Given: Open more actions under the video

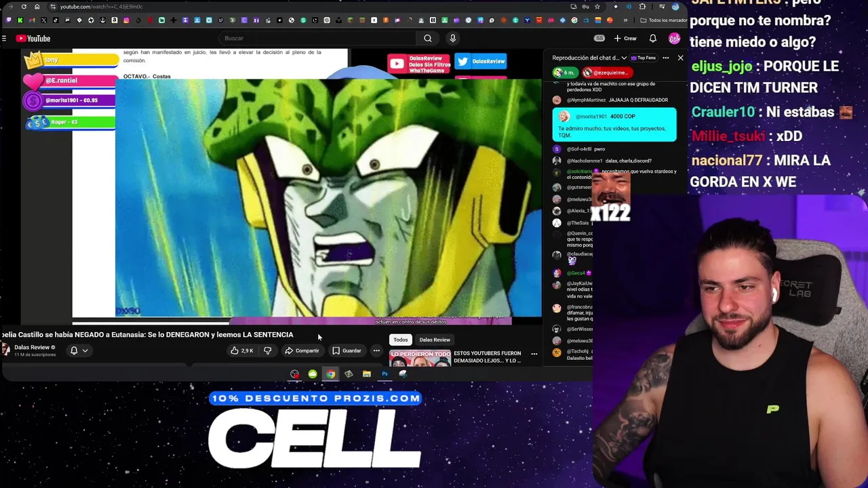Looking at the screenshot, I should (x=376, y=351).
